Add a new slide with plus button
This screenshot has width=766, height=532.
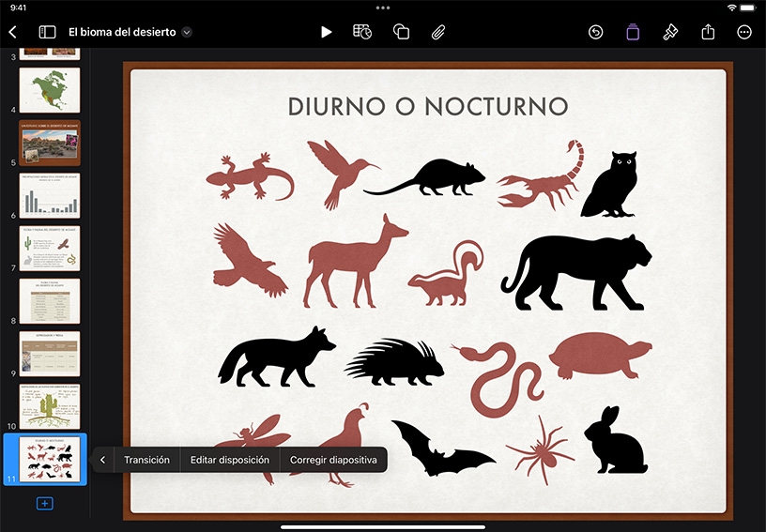44,503
